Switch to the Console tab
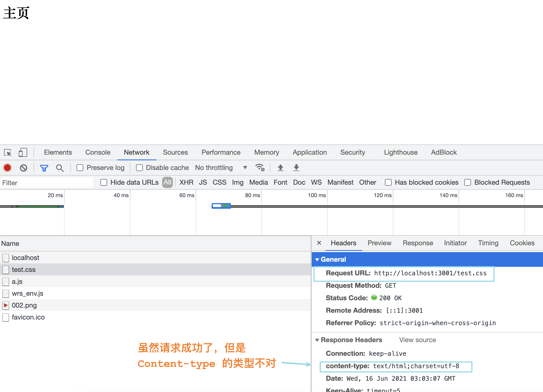This screenshot has width=543, height=392. 98,152
